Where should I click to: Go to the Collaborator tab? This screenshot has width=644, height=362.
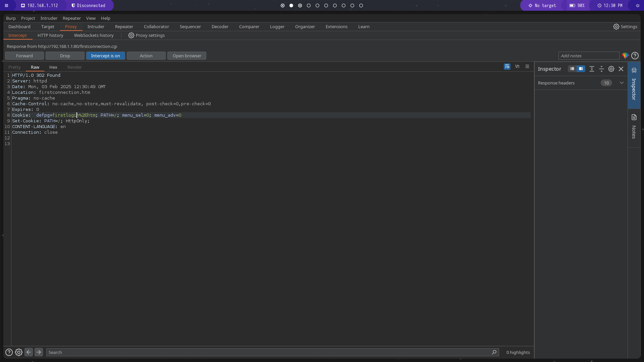coord(156,26)
